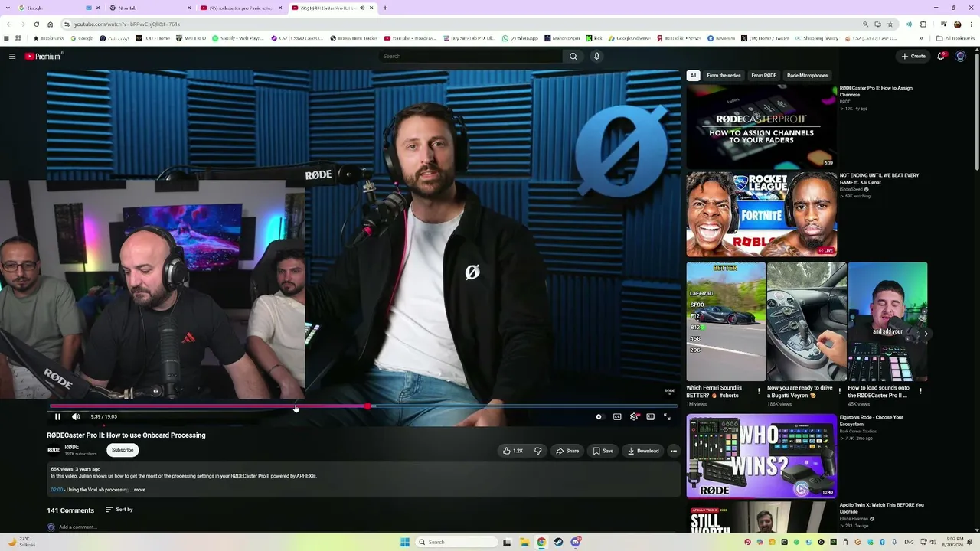Open the RØDE channel avatar
This screenshot has width=980, height=551.
point(54,450)
